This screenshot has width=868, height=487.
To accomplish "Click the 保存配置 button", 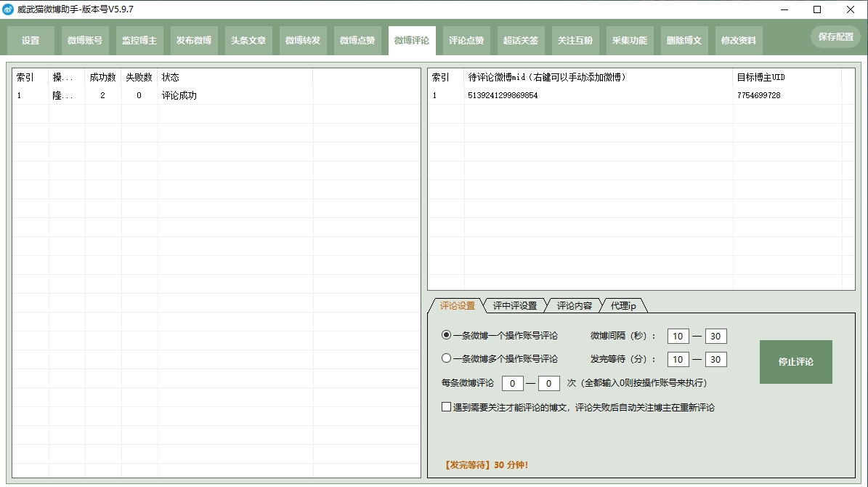I will click(836, 36).
